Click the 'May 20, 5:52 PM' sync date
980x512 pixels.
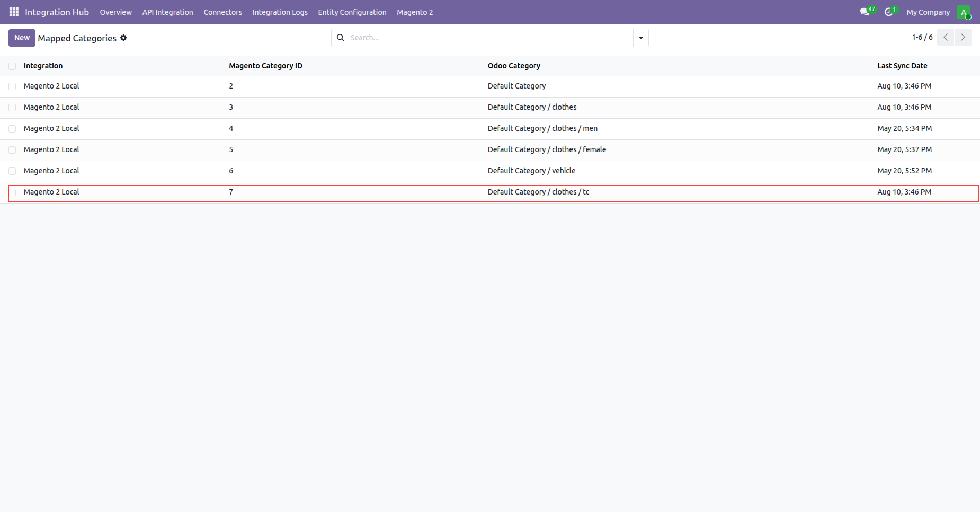904,171
